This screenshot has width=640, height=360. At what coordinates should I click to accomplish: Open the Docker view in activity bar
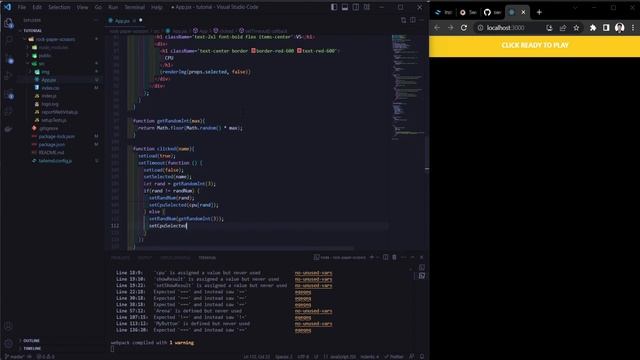point(9,129)
